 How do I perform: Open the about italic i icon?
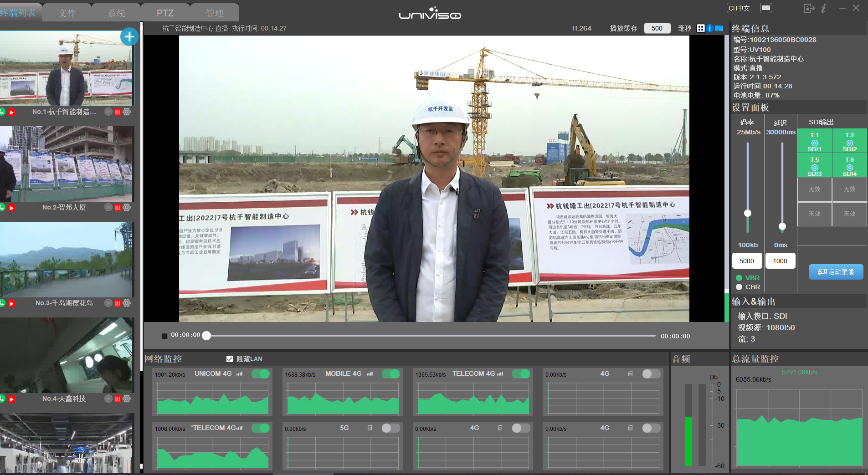click(x=824, y=8)
